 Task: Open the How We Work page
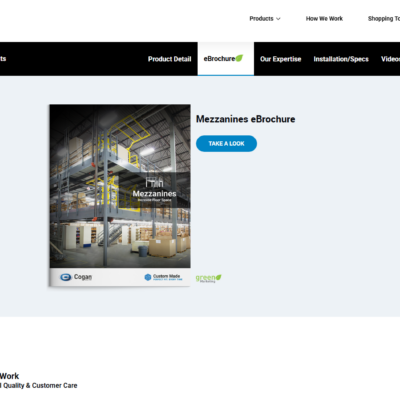tap(324, 19)
